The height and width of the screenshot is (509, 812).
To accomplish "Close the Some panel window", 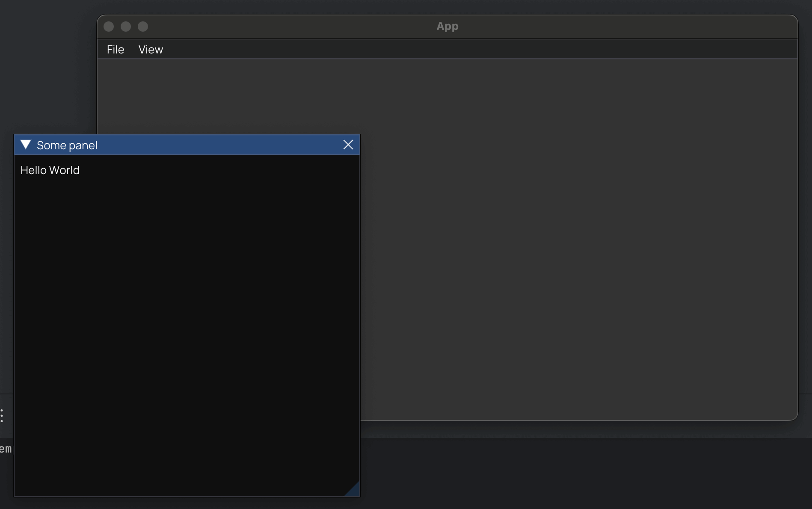I will (x=348, y=145).
